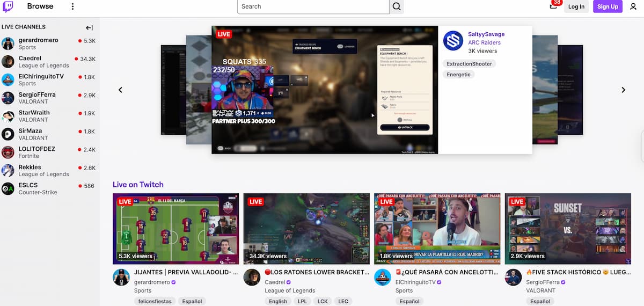Open the notifications inbox icon

pos(553,6)
